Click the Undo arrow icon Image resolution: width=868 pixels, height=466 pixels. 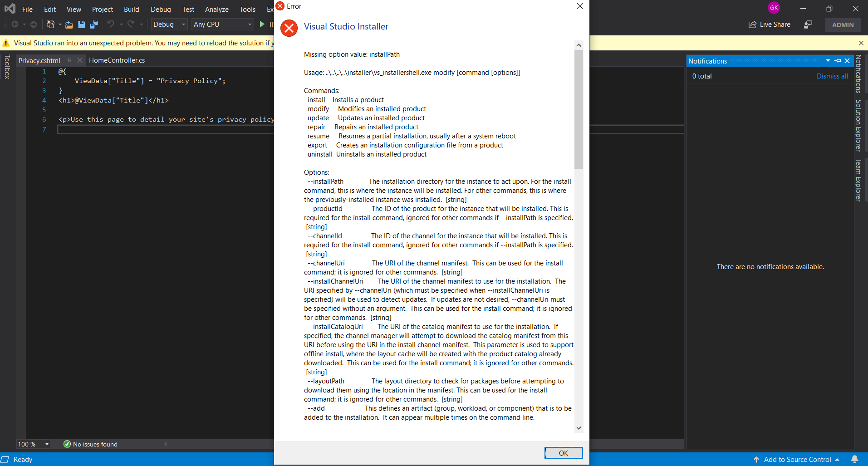(111, 25)
